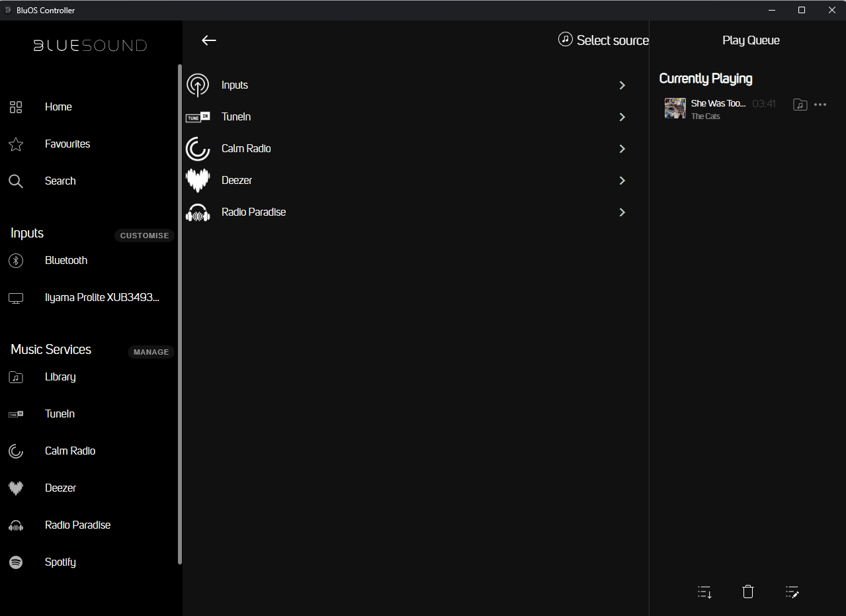
Task: Click the She Was Too album thumbnail
Action: 675,109
